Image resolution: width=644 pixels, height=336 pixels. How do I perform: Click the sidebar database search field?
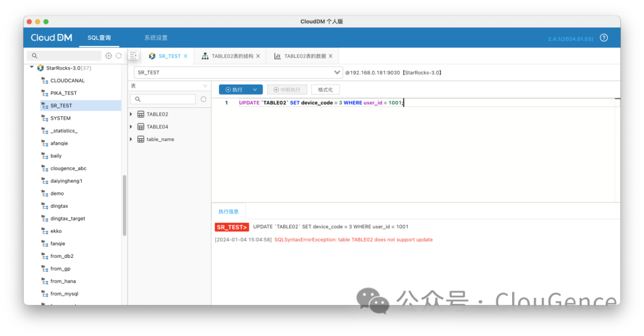[x=64, y=56]
